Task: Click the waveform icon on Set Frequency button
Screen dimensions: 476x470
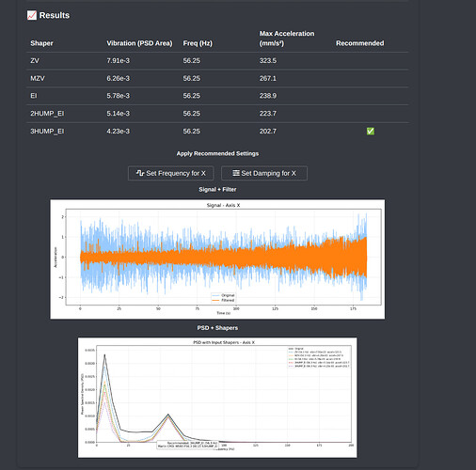Action: tap(140, 173)
